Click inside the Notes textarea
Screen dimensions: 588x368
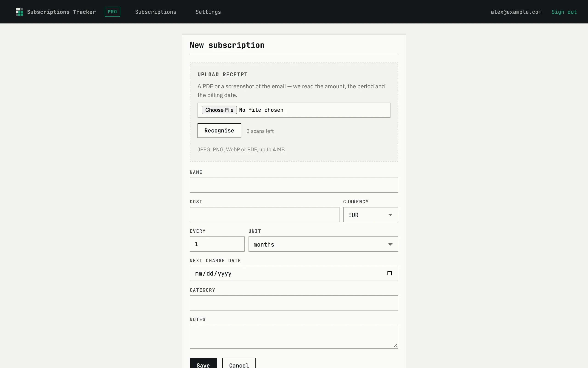click(x=294, y=337)
